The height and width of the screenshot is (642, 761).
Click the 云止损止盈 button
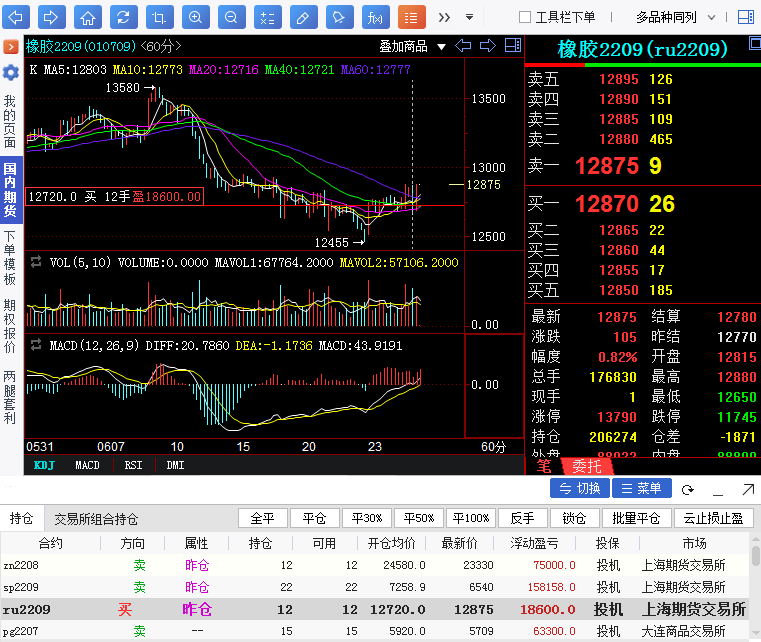(x=714, y=518)
